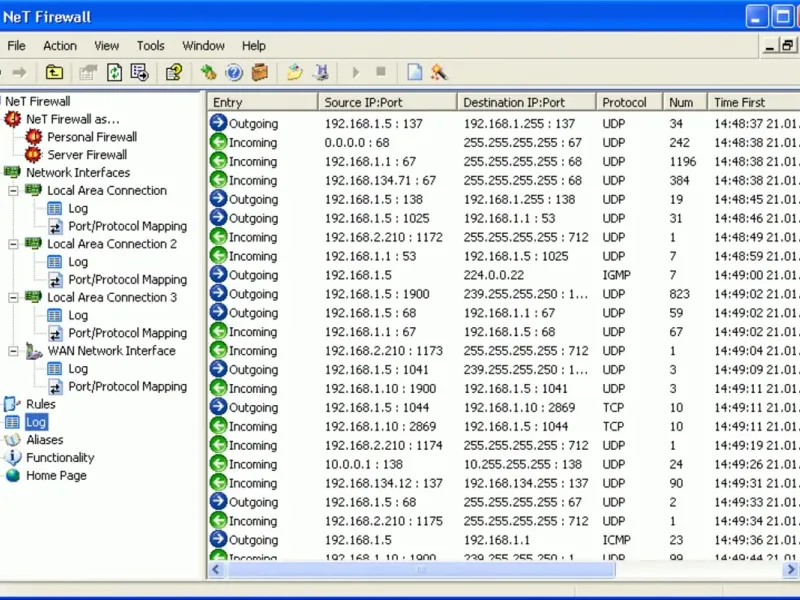Screen dimensions: 800x600
Task: Click the horizontal scrollbar right arrow
Action: (x=791, y=569)
